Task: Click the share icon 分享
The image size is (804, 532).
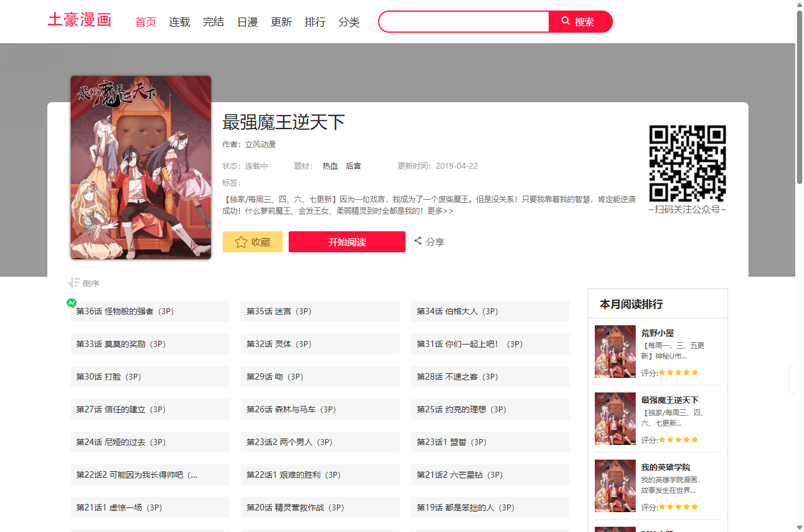Action: click(x=429, y=242)
